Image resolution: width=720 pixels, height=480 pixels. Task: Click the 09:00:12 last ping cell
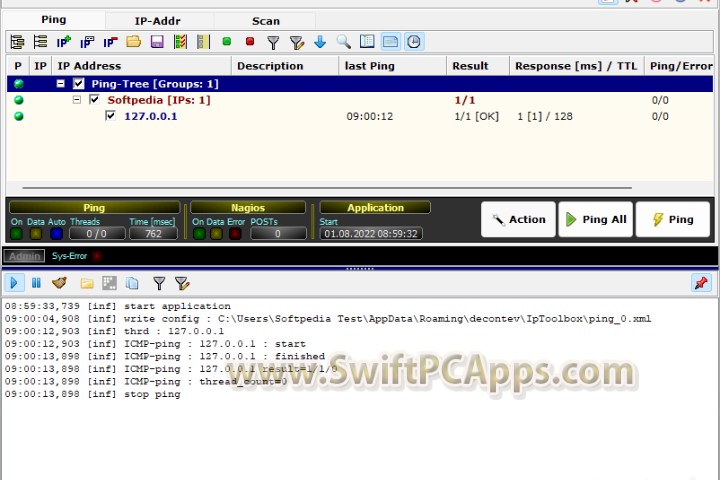click(x=370, y=116)
